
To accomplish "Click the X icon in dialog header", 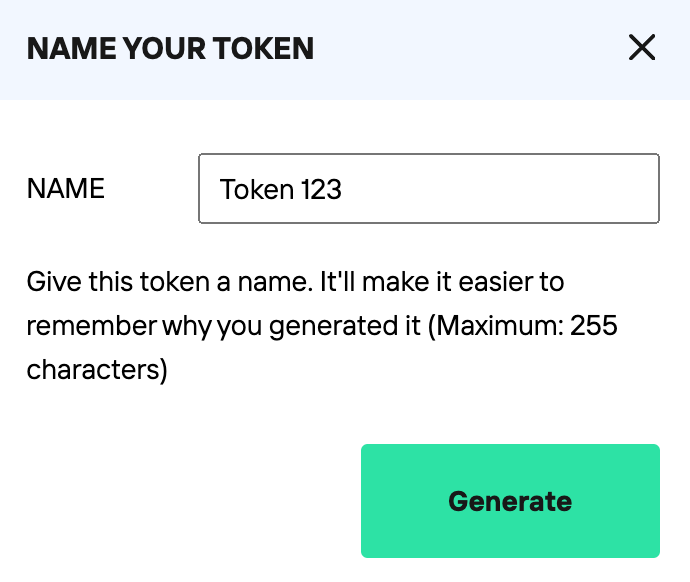I will point(641,47).
